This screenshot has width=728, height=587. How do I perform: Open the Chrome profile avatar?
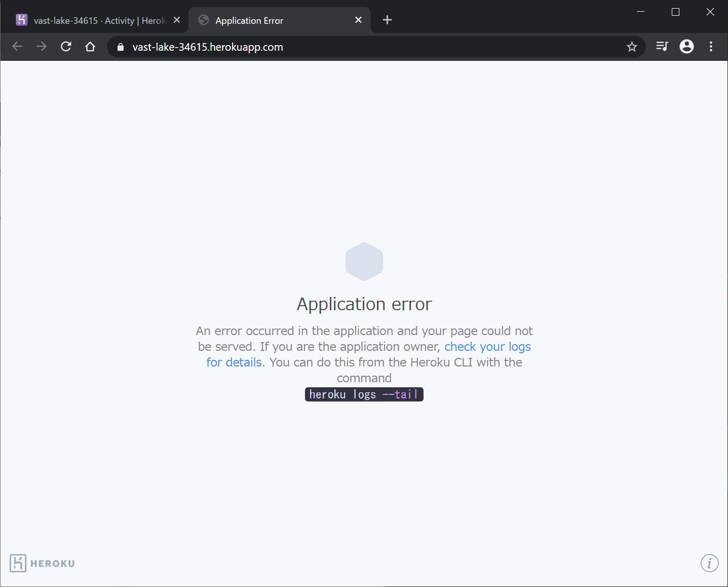(686, 47)
